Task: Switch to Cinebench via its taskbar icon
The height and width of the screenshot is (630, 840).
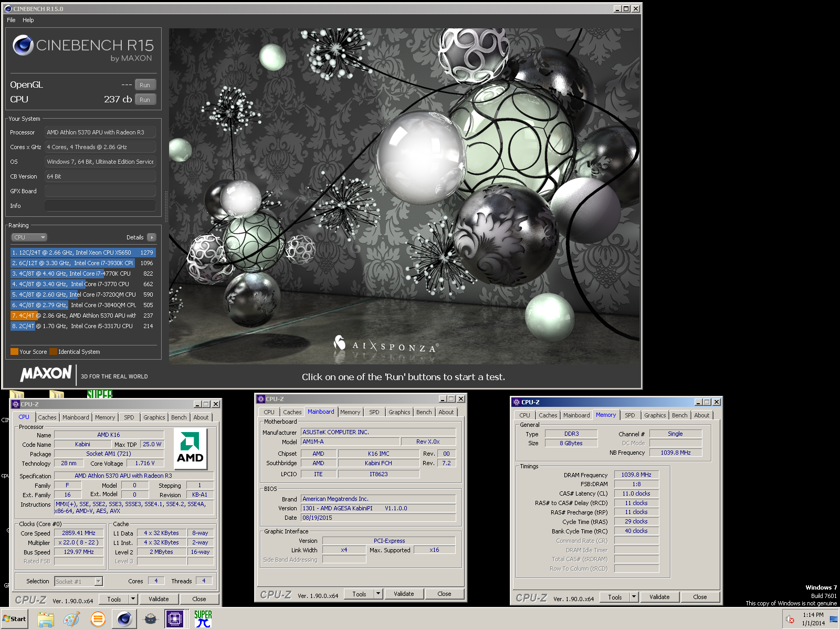Action: 124,619
